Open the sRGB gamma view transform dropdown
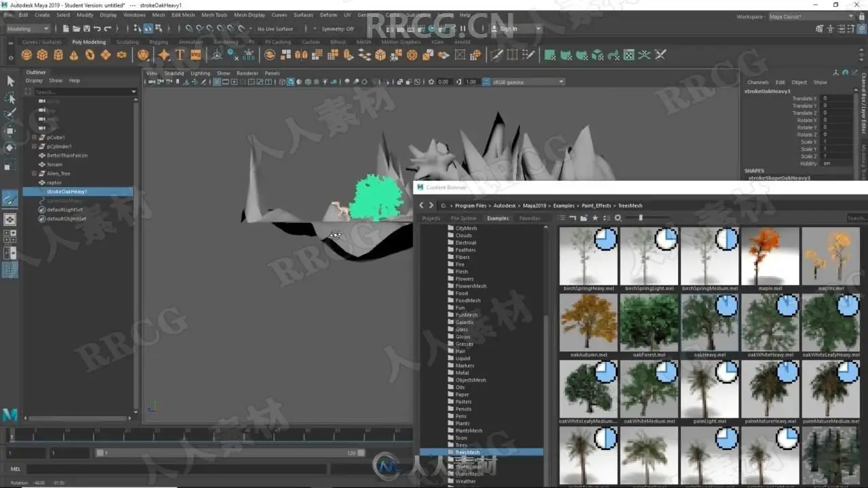The image size is (868, 488). 528,82
